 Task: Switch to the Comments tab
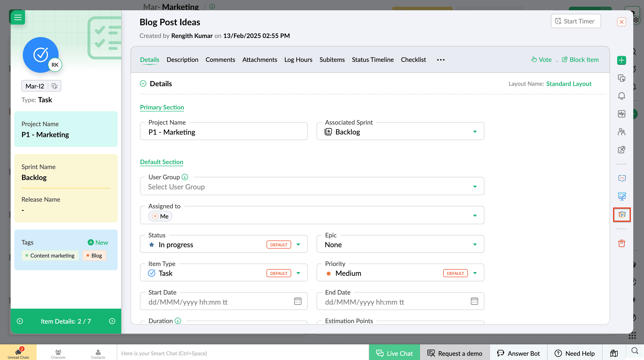pos(220,60)
